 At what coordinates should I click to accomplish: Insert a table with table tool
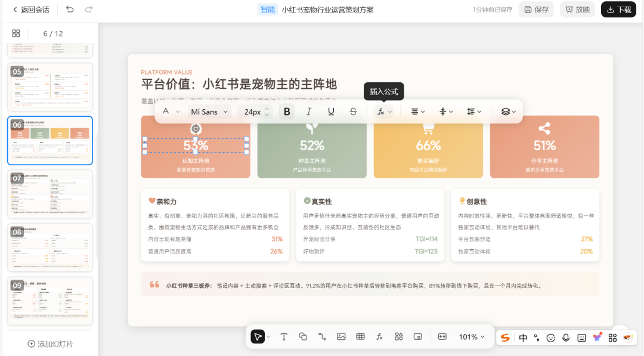point(361,337)
